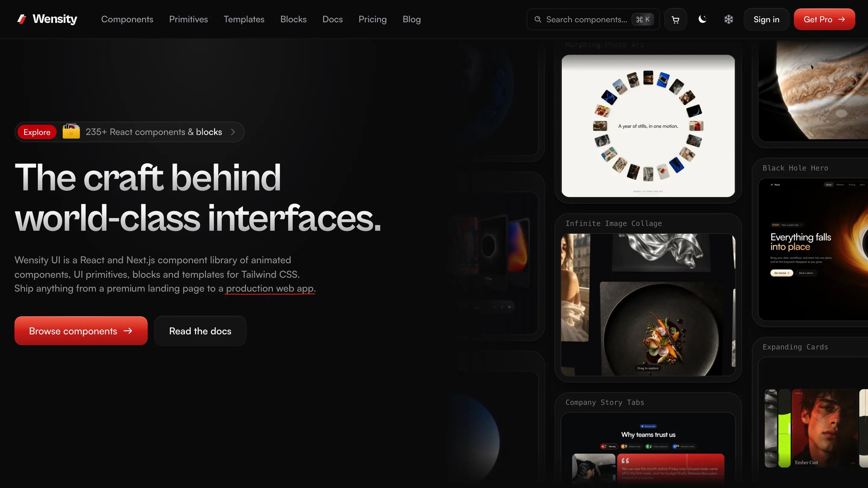The height and width of the screenshot is (488, 868).
Task: Click Book a demo in the Black Hole Hero preview
Action: coord(806,273)
